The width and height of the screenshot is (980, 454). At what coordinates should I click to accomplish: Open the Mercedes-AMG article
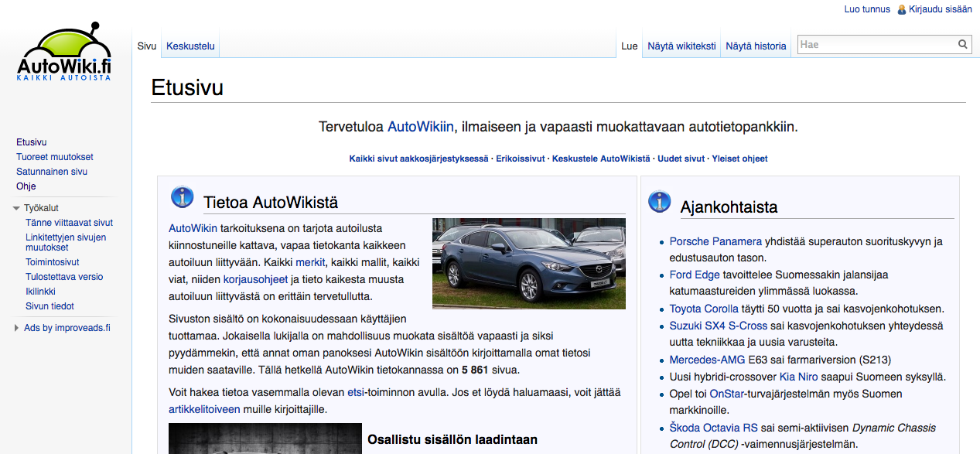tap(707, 360)
